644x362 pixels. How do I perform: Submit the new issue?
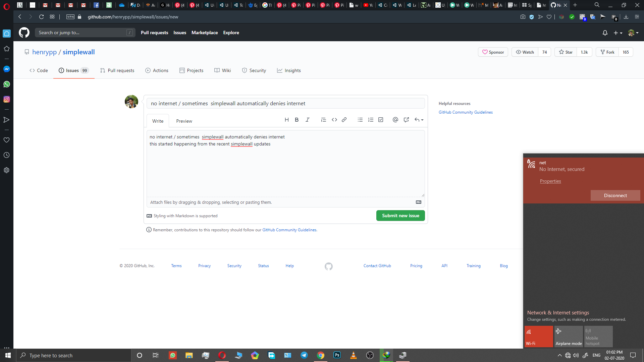400,216
